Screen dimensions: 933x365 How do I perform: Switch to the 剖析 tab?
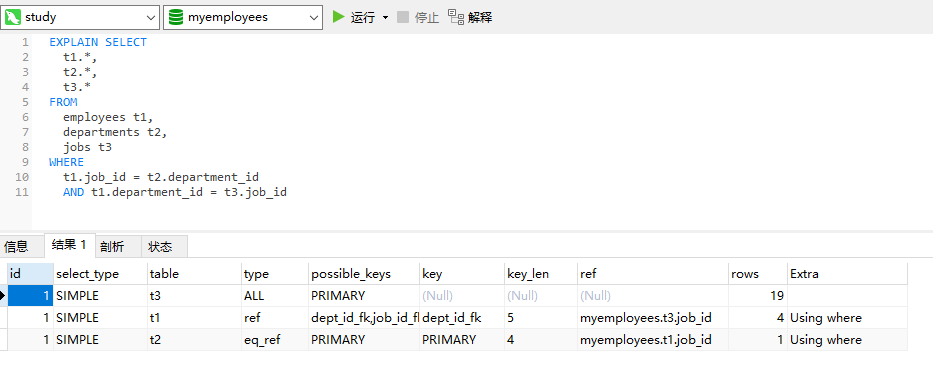pos(112,247)
